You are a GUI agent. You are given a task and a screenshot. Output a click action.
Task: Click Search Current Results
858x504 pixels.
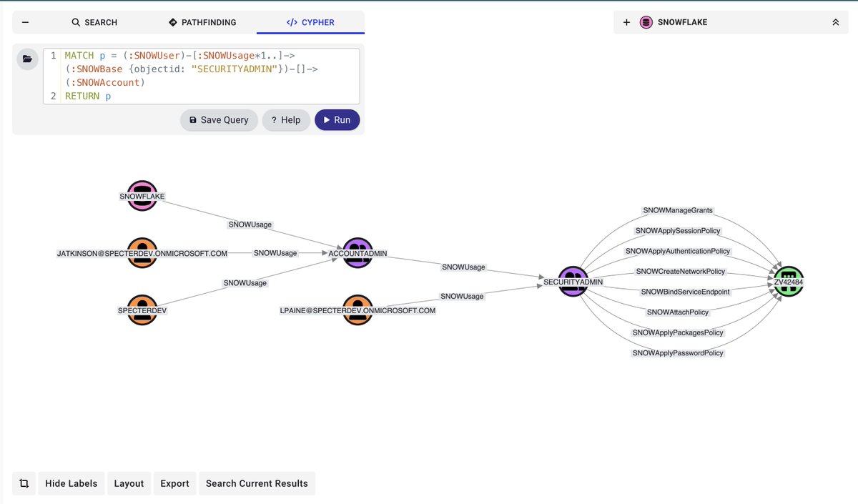pyautogui.click(x=257, y=483)
